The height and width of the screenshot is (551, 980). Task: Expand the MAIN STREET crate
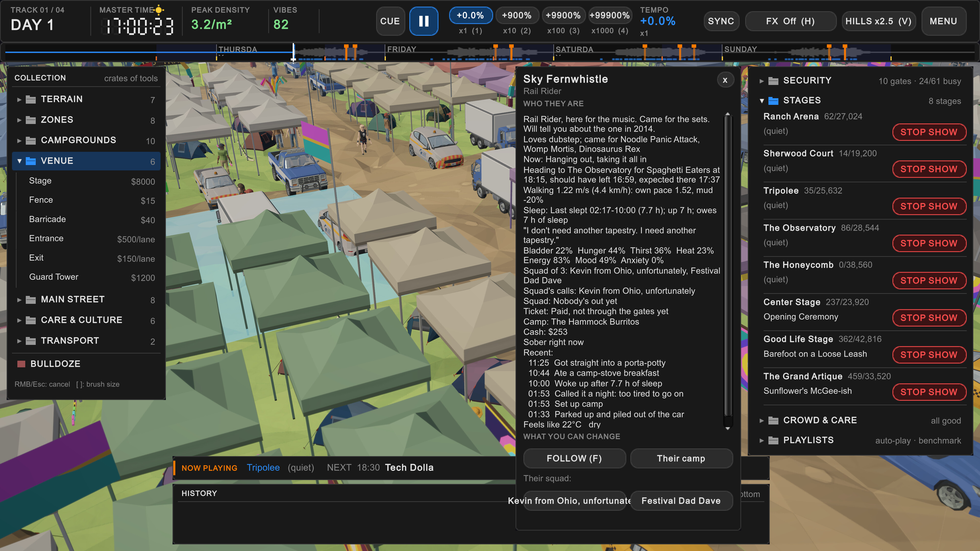click(86, 300)
